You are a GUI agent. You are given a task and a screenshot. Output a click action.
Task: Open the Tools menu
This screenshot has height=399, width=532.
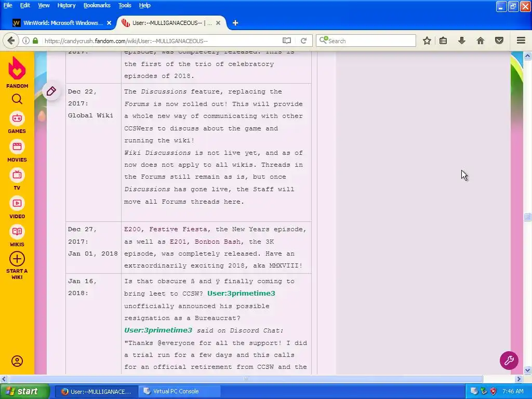125,5
